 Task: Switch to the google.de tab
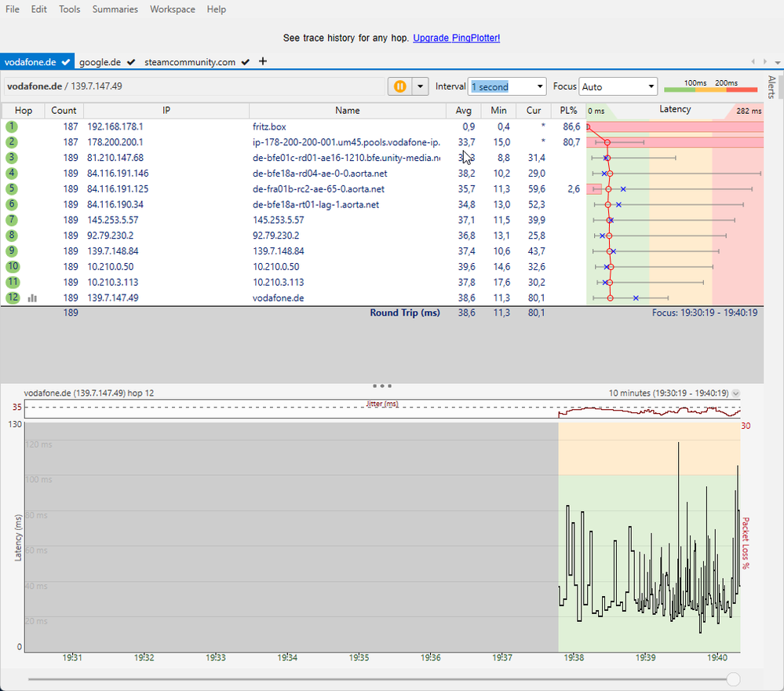pyautogui.click(x=107, y=62)
